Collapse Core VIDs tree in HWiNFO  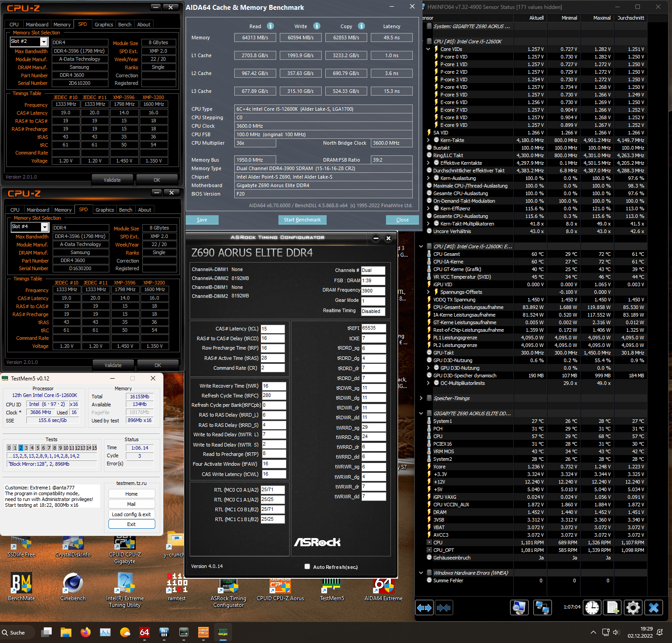point(428,49)
